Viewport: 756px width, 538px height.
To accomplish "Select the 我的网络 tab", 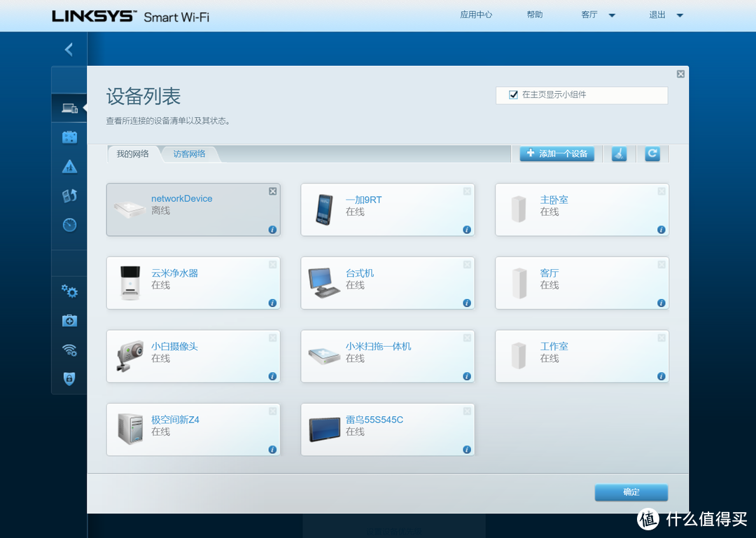I will coord(132,154).
